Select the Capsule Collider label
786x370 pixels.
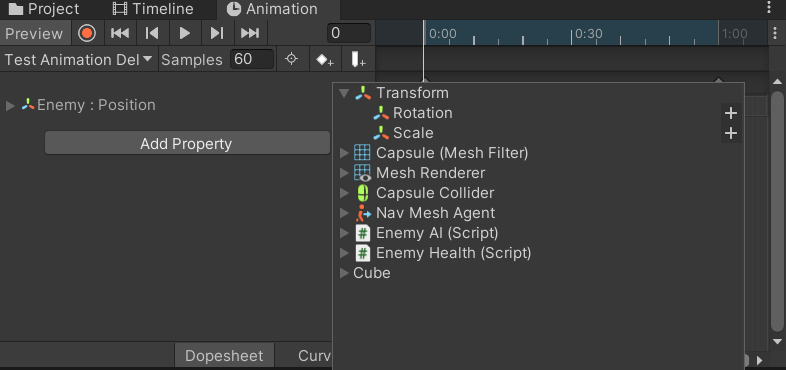click(435, 193)
